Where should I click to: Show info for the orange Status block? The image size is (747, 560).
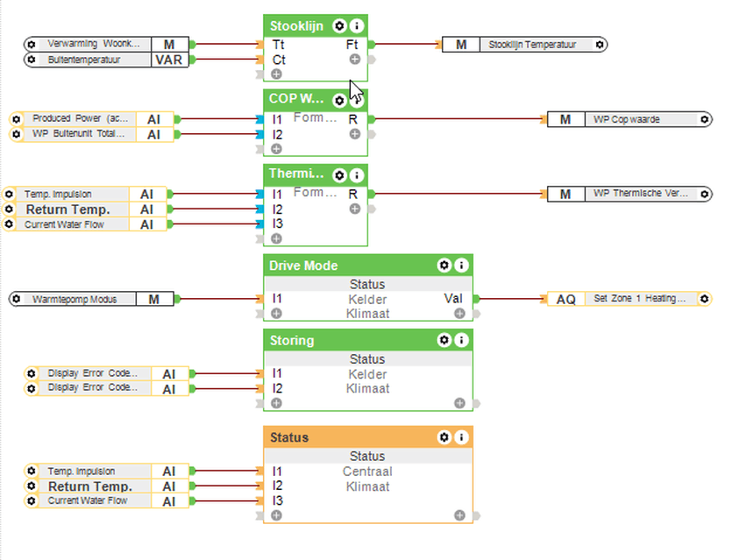point(461,437)
